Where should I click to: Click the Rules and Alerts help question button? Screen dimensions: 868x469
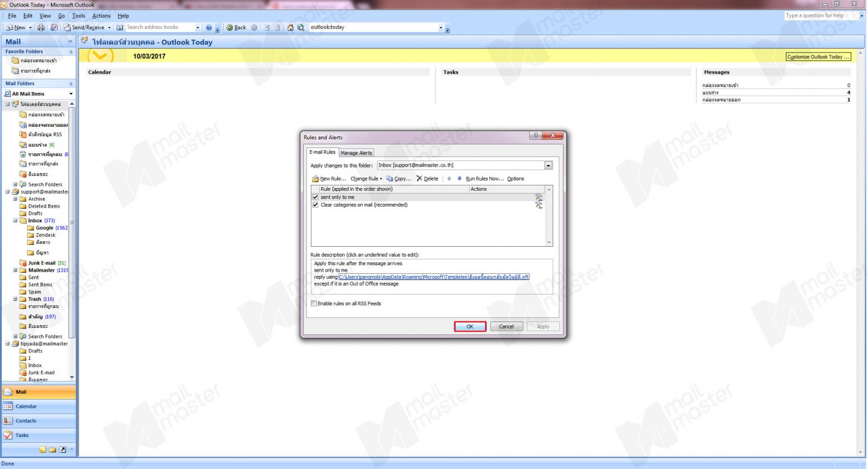pos(535,136)
